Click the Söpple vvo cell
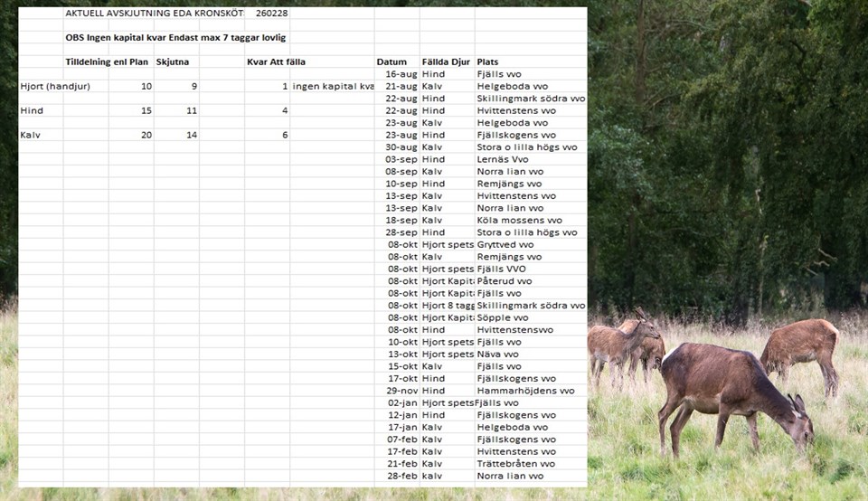The image size is (868, 501). click(502, 317)
